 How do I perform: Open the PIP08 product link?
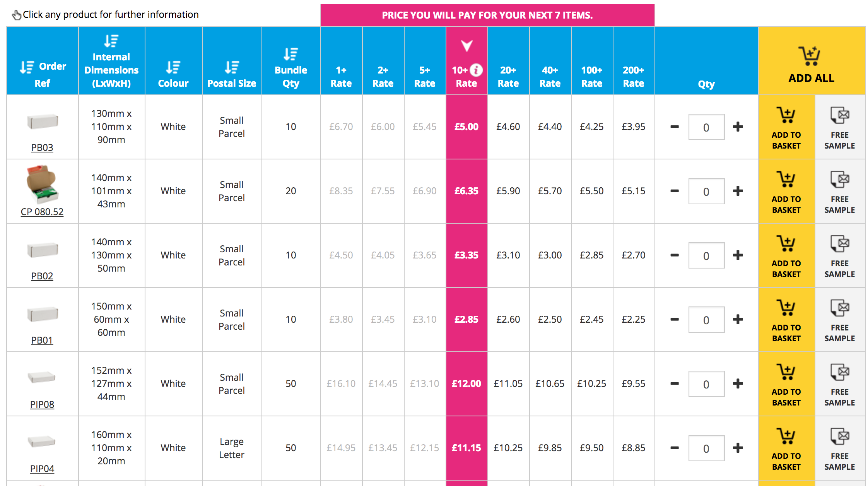pos(42,404)
